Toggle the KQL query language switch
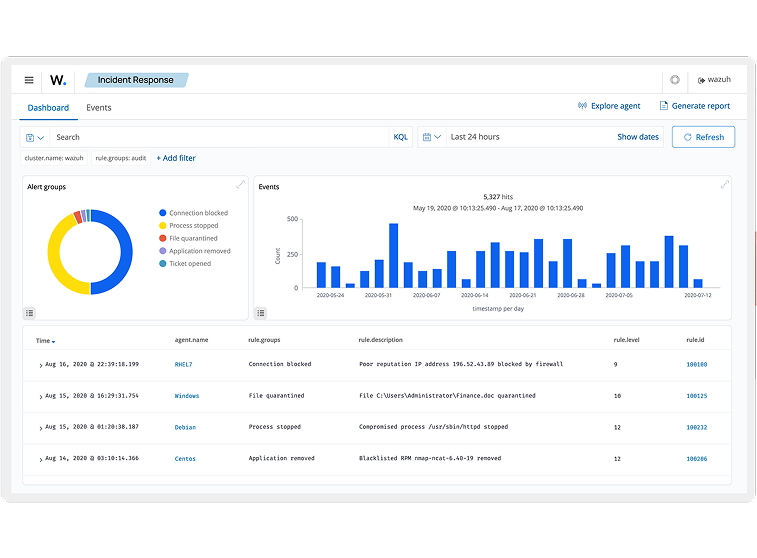 400,137
